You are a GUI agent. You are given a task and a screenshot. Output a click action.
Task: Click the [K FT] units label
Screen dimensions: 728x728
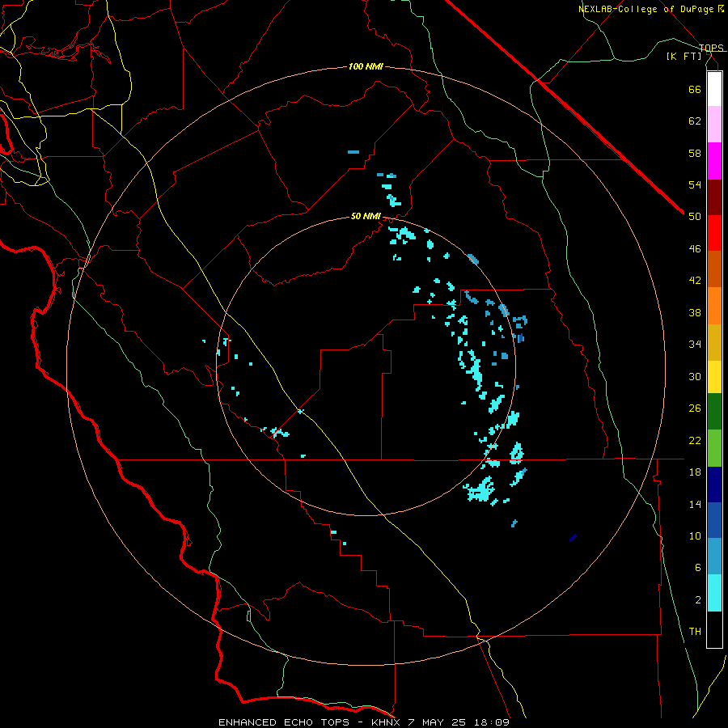click(x=684, y=56)
